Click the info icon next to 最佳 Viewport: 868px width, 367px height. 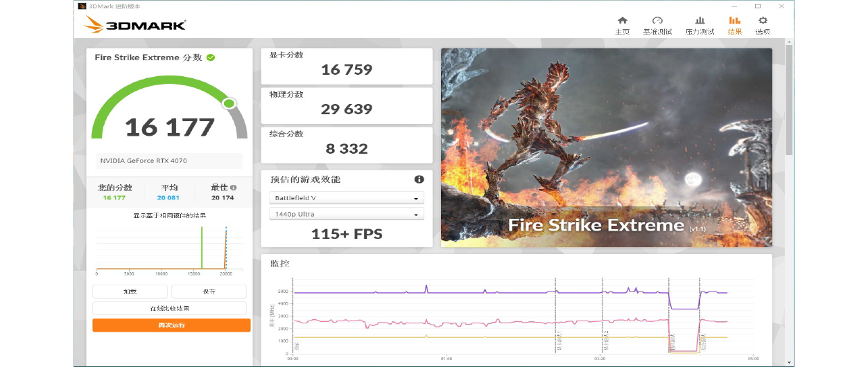(234, 188)
